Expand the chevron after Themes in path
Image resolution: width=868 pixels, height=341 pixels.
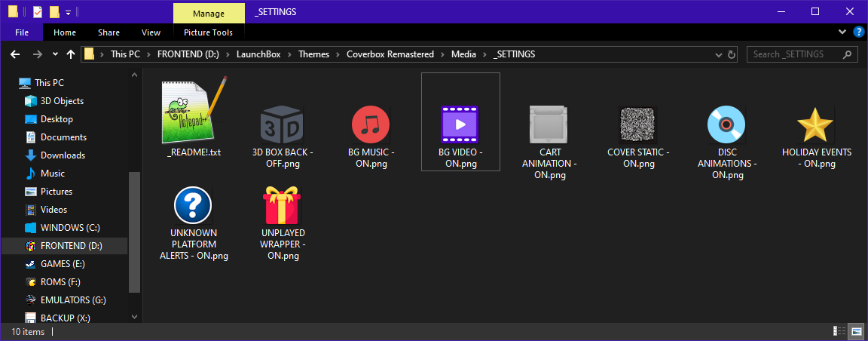[338, 54]
